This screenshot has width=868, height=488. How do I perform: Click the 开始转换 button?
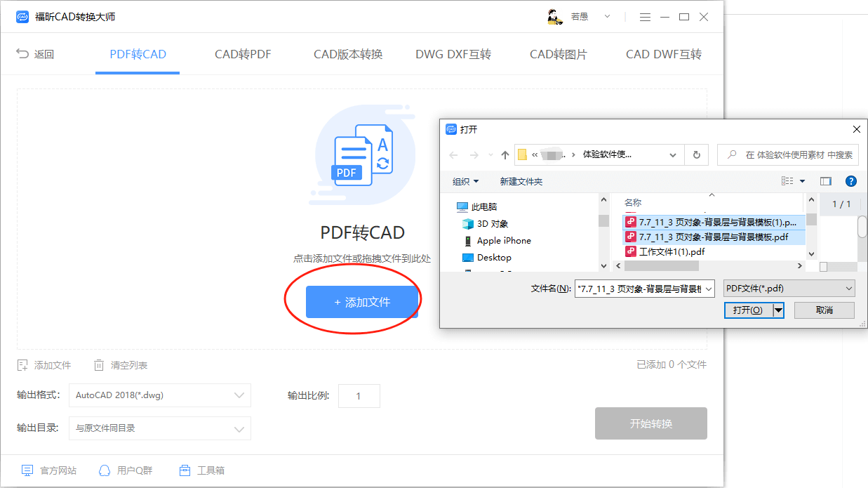[x=651, y=423]
